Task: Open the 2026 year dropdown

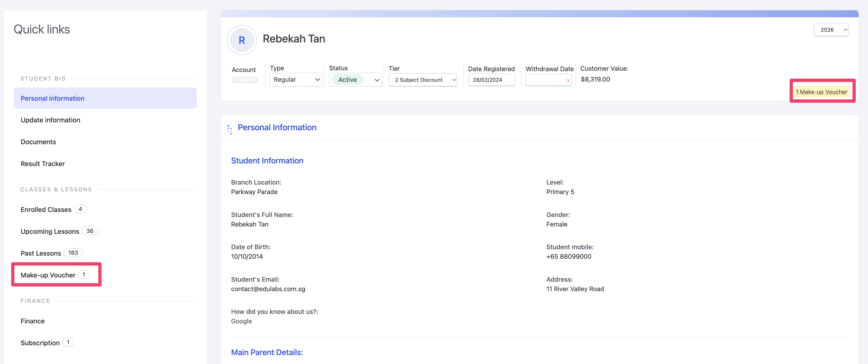Action: pyautogui.click(x=831, y=30)
